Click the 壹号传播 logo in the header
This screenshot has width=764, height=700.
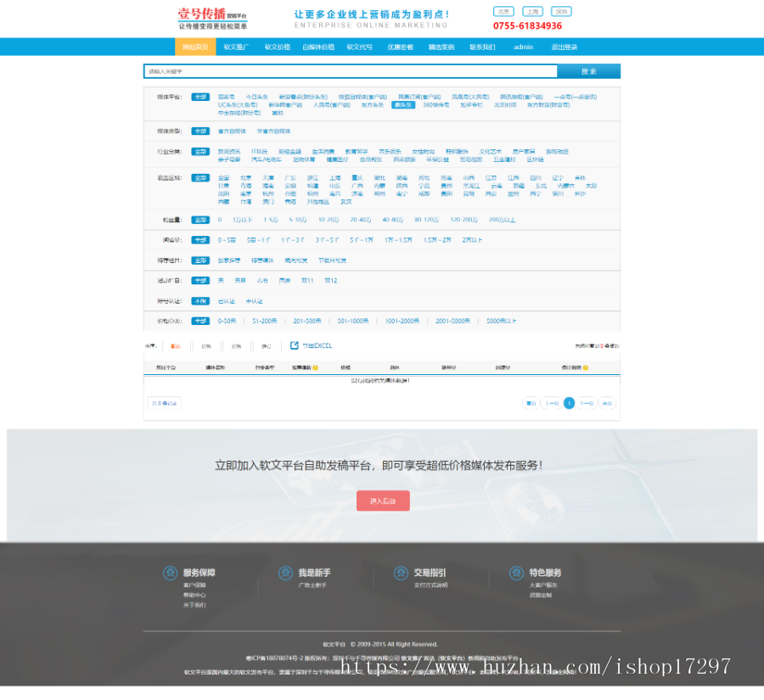click(212, 19)
